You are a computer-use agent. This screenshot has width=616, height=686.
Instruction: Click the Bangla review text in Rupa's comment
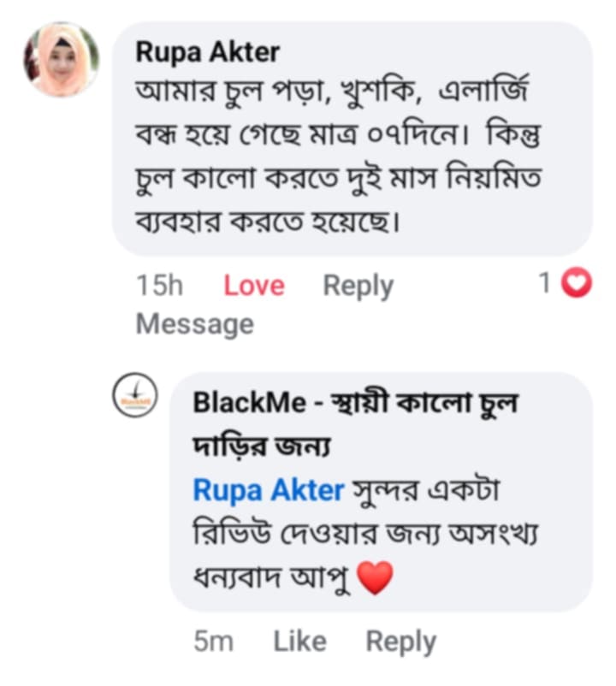coord(342,154)
